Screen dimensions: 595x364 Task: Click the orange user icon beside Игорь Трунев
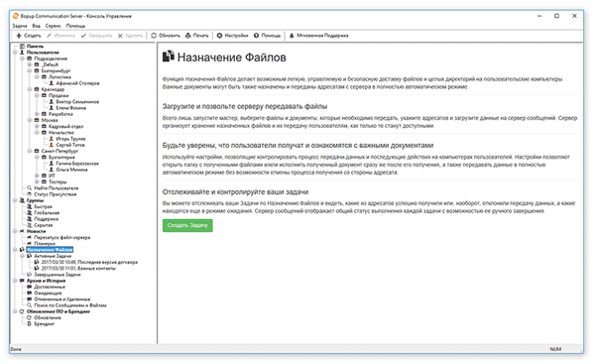(x=52, y=139)
